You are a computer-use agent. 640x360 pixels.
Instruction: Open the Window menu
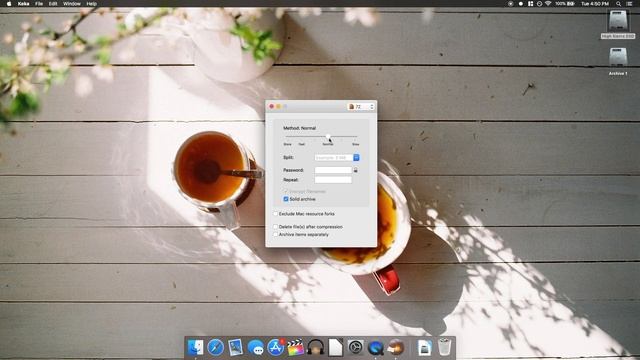tap(72, 4)
